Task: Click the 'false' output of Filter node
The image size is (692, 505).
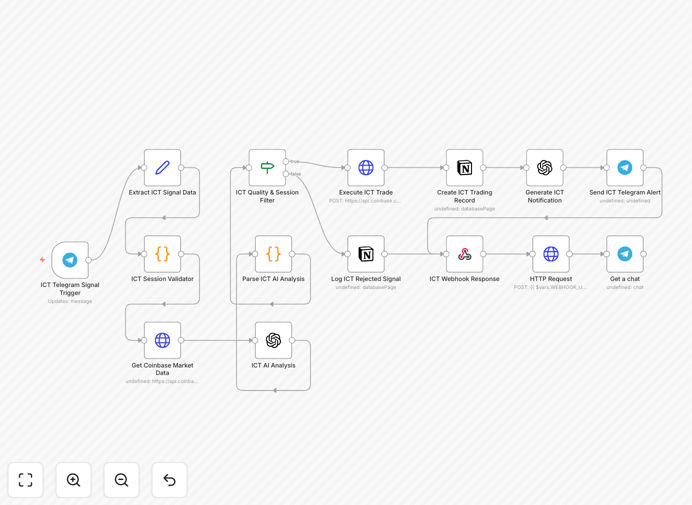Action: [286, 174]
